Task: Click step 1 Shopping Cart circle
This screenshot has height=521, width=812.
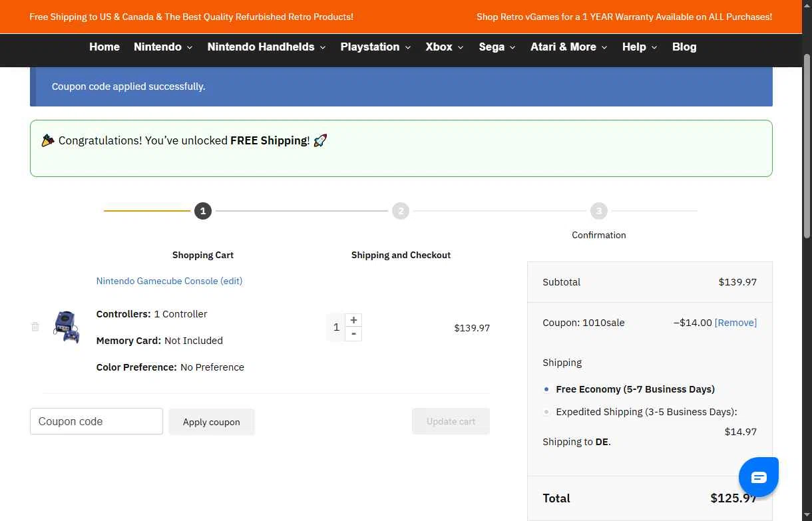Action: (203, 212)
